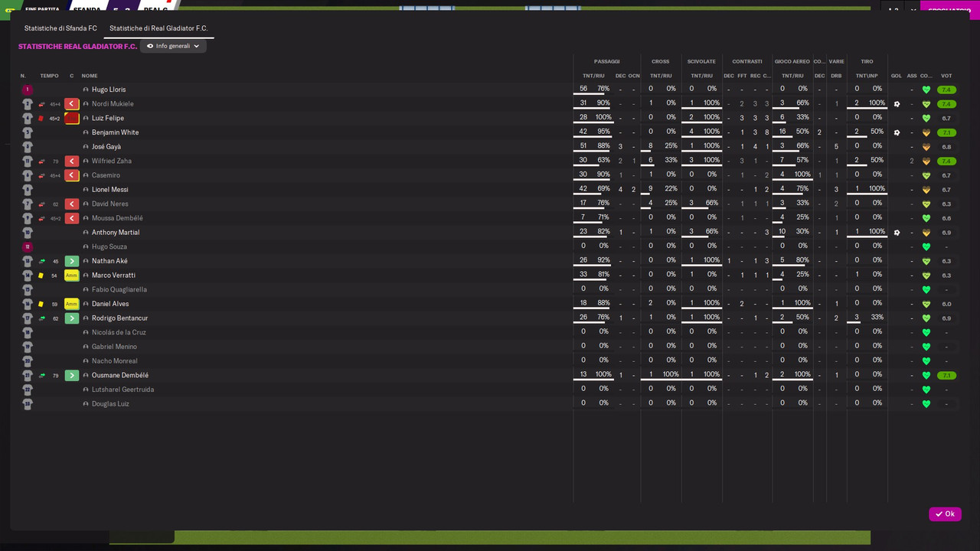The height and width of the screenshot is (551, 980).
Task: Open Anthony Martial's player name
Action: pyautogui.click(x=116, y=233)
